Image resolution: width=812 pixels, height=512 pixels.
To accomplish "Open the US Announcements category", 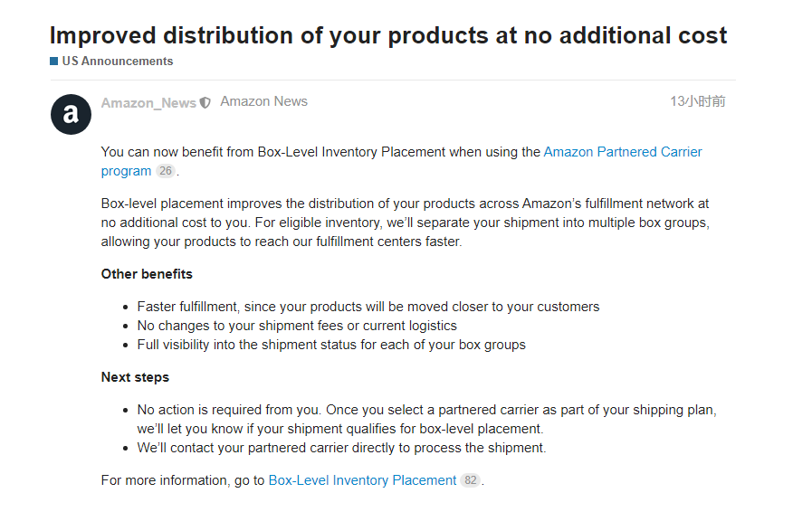I will [117, 62].
